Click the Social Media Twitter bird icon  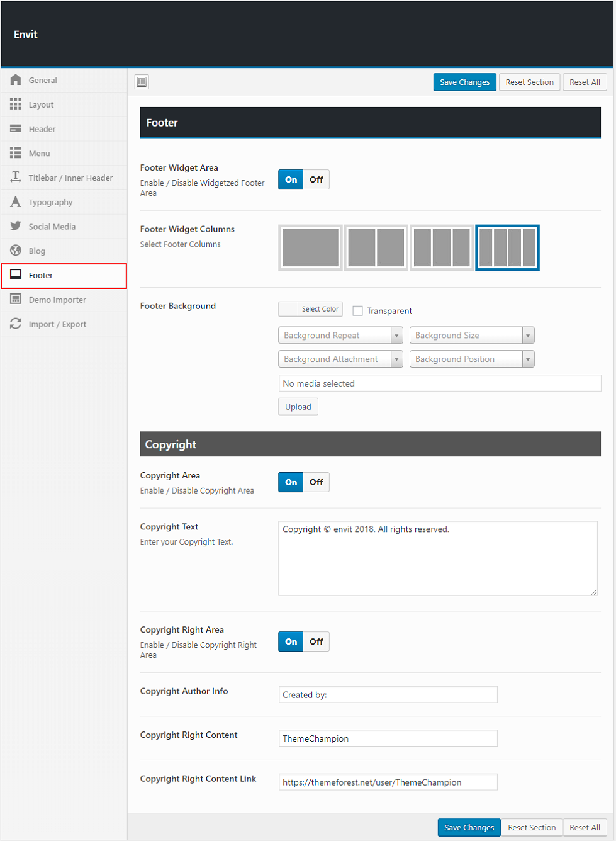point(16,227)
